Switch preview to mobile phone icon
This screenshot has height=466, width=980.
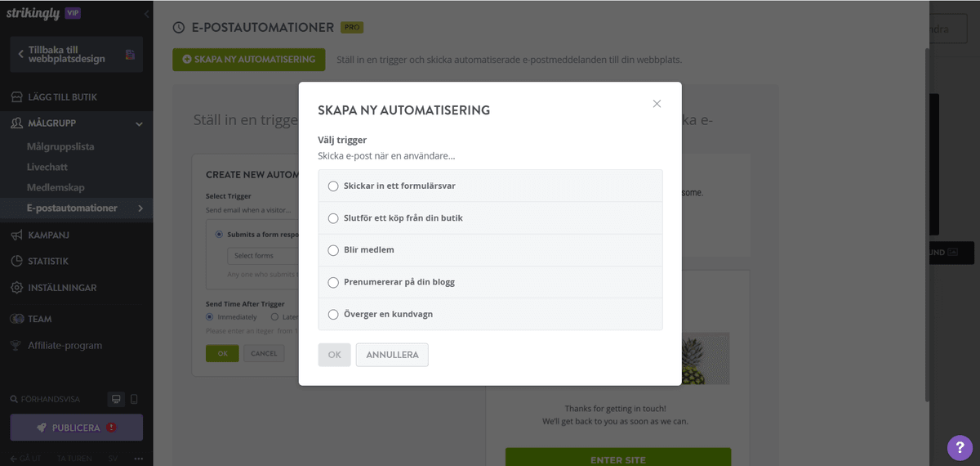pos(134,399)
